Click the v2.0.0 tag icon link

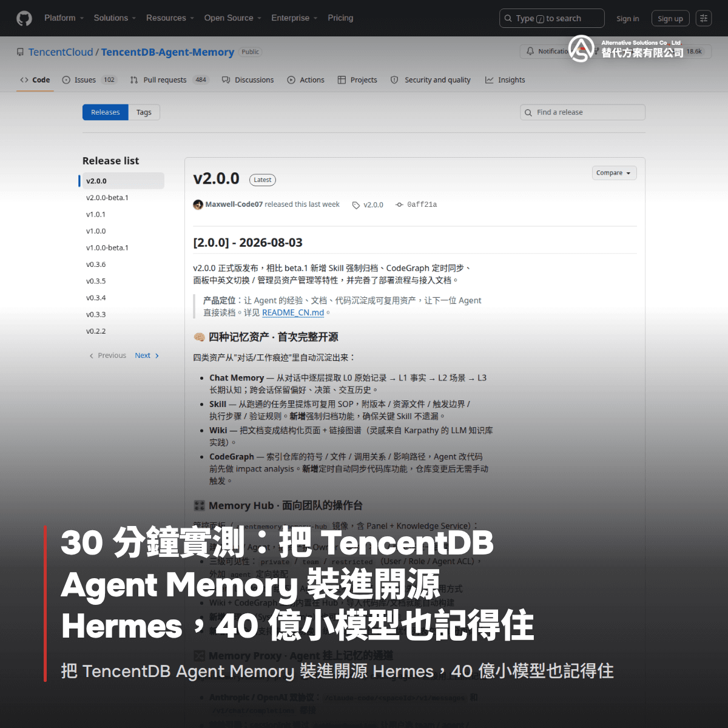tap(368, 205)
